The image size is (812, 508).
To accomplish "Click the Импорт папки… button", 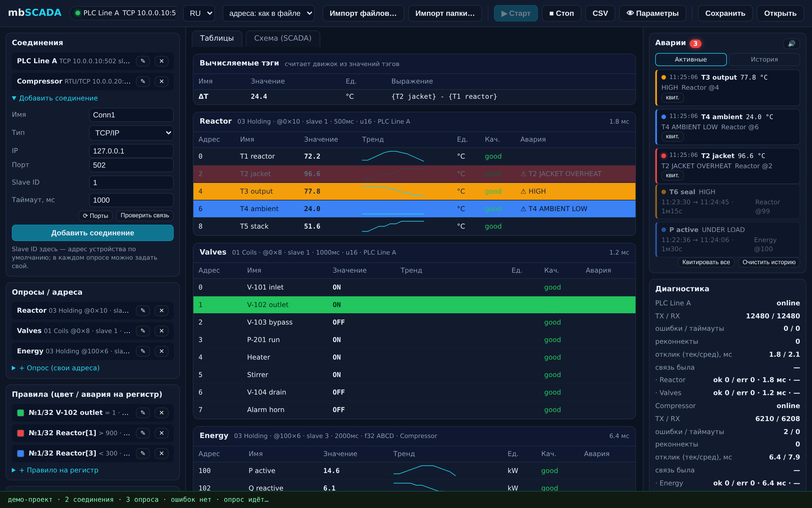I will pyautogui.click(x=445, y=14).
